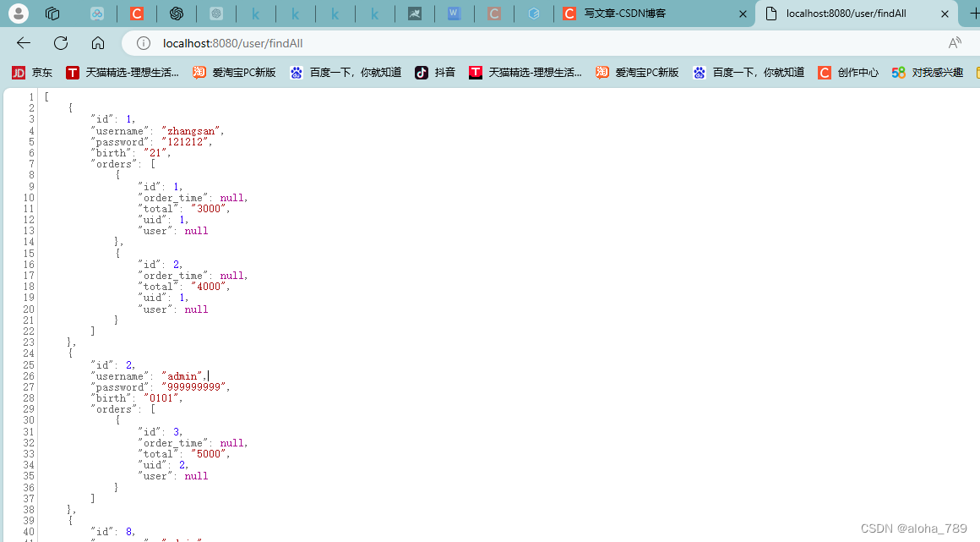Open first 爱淘宝PC新版 bookmark
This screenshot has height=542, width=980.
(234, 73)
